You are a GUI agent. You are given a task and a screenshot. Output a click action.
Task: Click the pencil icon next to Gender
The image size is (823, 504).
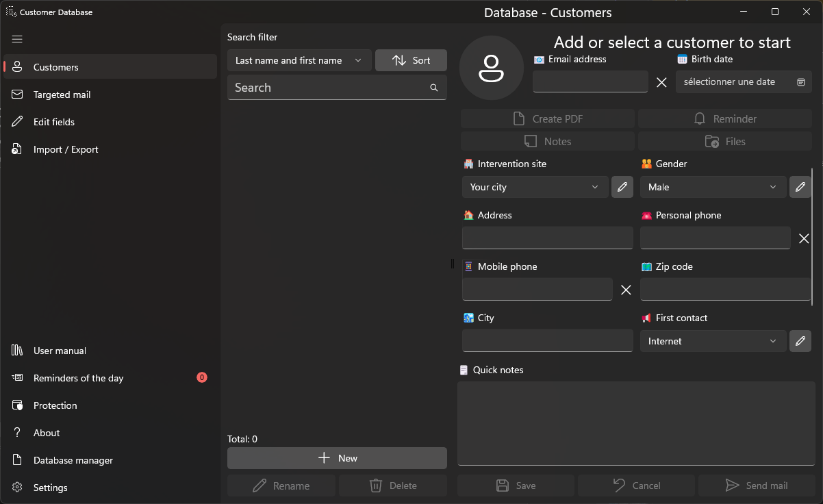pos(800,187)
